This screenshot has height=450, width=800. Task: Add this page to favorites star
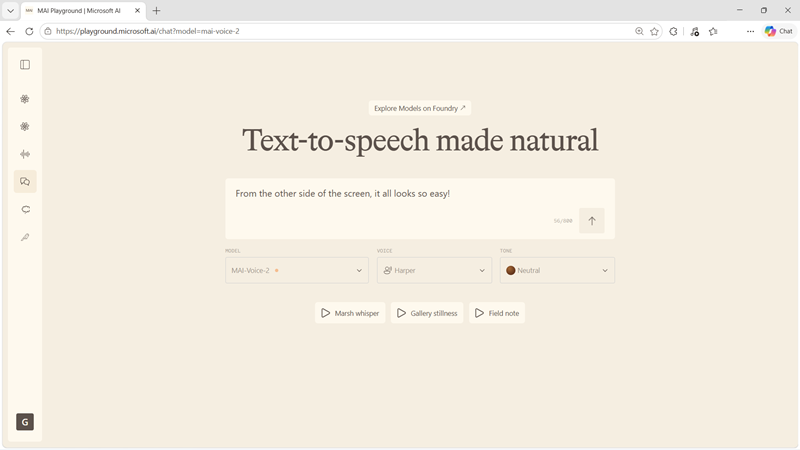point(654,31)
